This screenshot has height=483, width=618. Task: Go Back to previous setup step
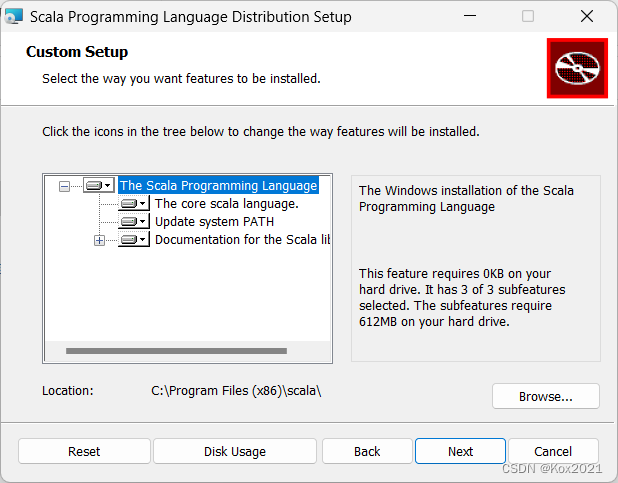pos(367,451)
